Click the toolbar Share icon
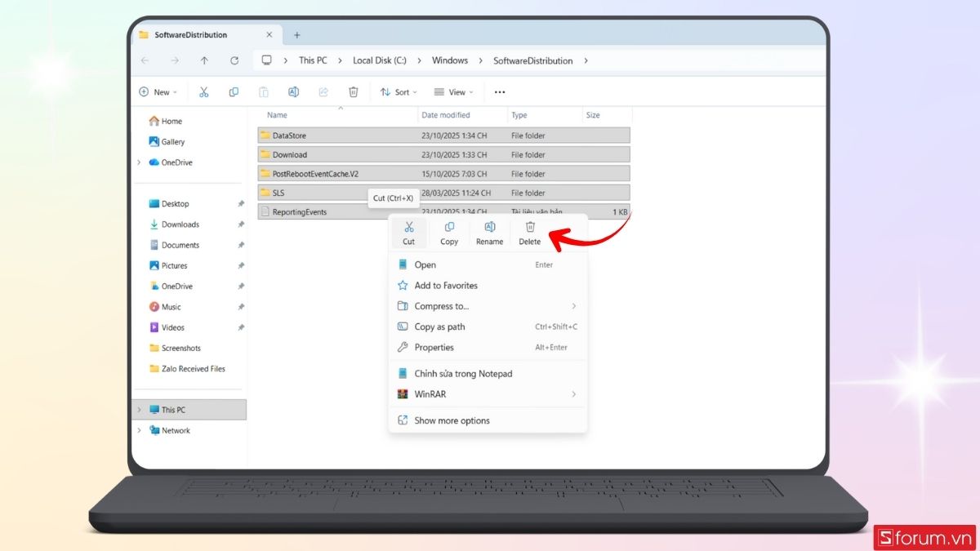The image size is (980, 551). click(x=323, y=92)
